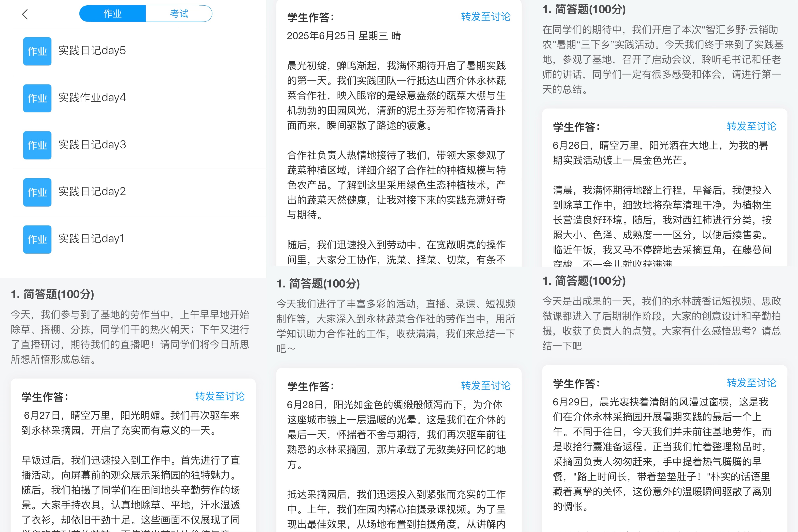Click the back arrow icon
798x532 pixels.
pyautogui.click(x=25, y=14)
